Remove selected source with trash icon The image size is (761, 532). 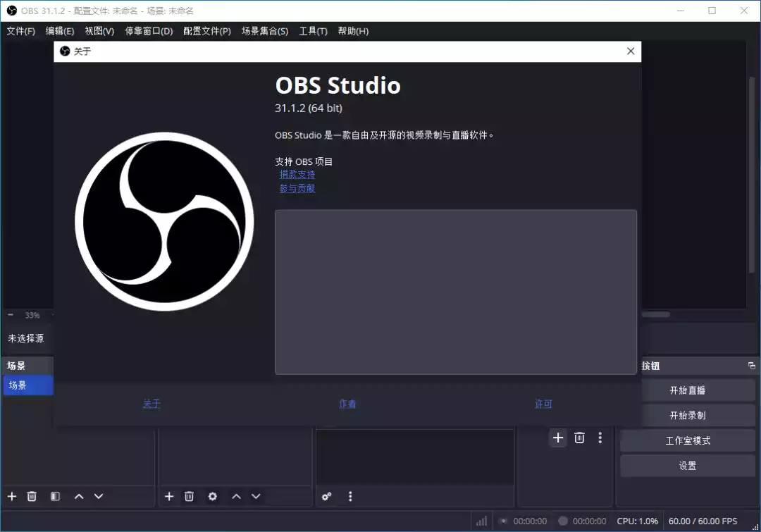189,496
